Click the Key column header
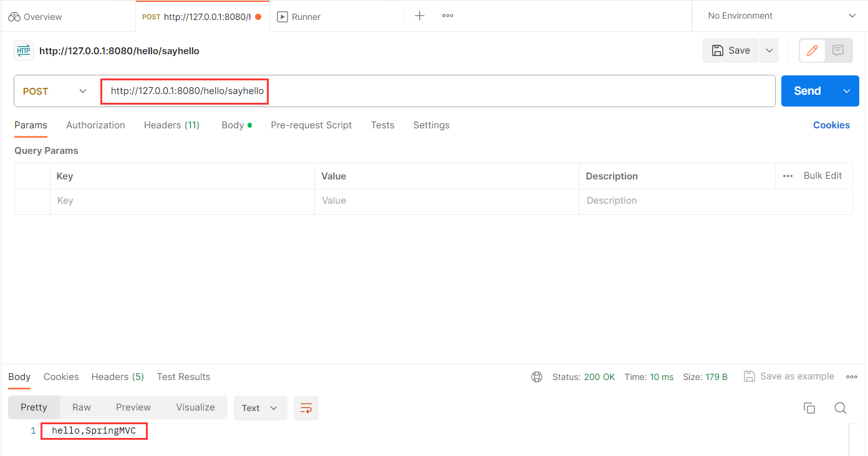 click(x=65, y=176)
